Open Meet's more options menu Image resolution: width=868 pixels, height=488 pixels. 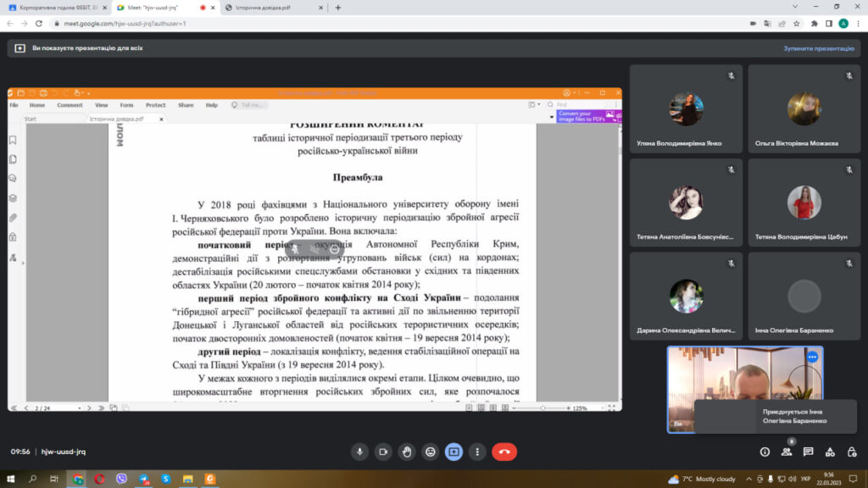coord(477,452)
